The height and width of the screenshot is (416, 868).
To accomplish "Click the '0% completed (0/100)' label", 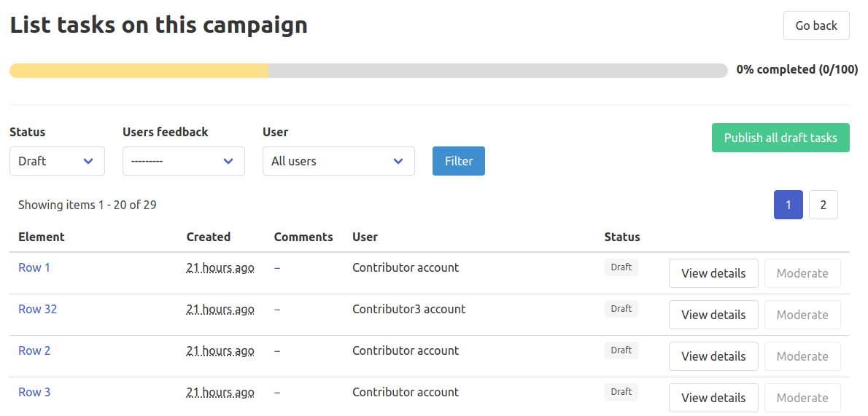I will [x=797, y=70].
